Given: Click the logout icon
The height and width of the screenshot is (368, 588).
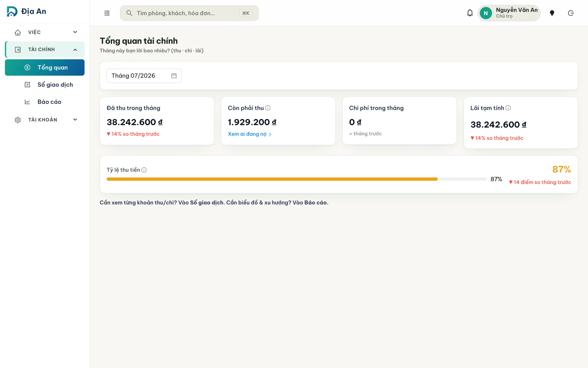Looking at the screenshot, I should [571, 13].
